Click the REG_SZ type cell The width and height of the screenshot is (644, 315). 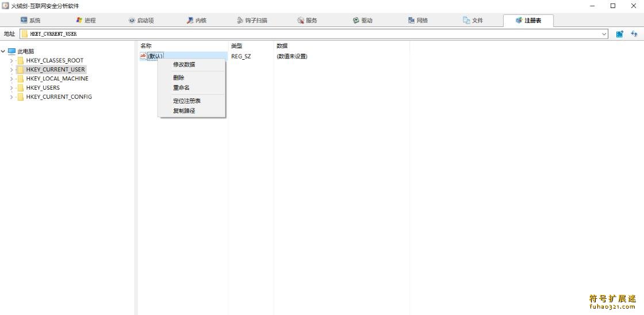pyautogui.click(x=241, y=56)
